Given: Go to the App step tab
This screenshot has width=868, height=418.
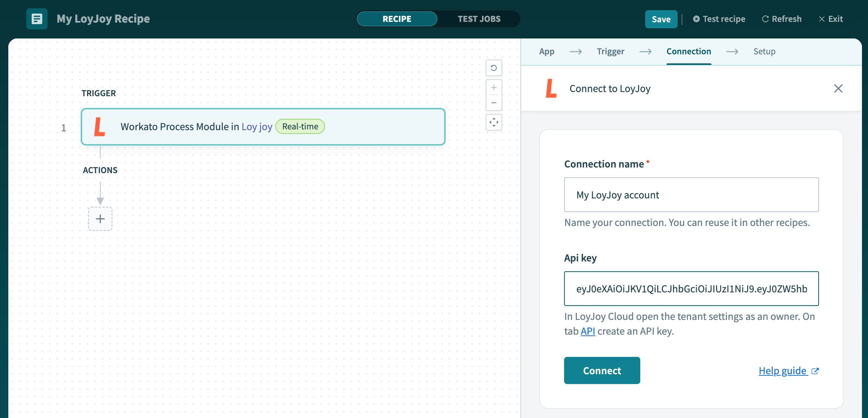Looking at the screenshot, I should 546,51.
